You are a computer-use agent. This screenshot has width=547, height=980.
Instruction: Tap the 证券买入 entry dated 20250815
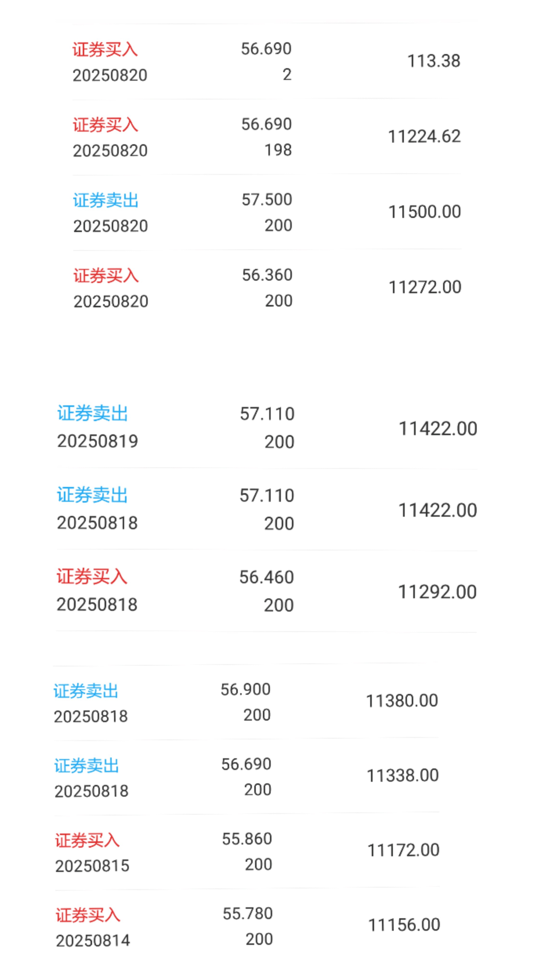pos(247,852)
